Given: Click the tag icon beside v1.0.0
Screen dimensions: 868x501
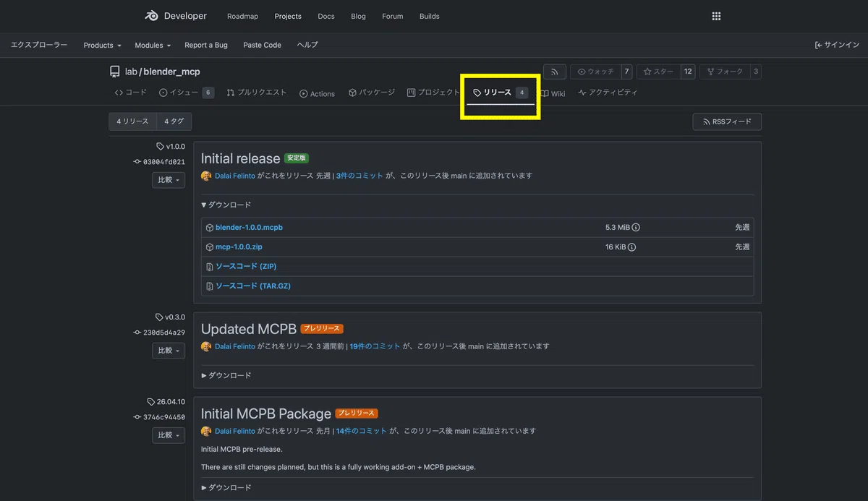Looking at the screenshot, I should 160,146.
